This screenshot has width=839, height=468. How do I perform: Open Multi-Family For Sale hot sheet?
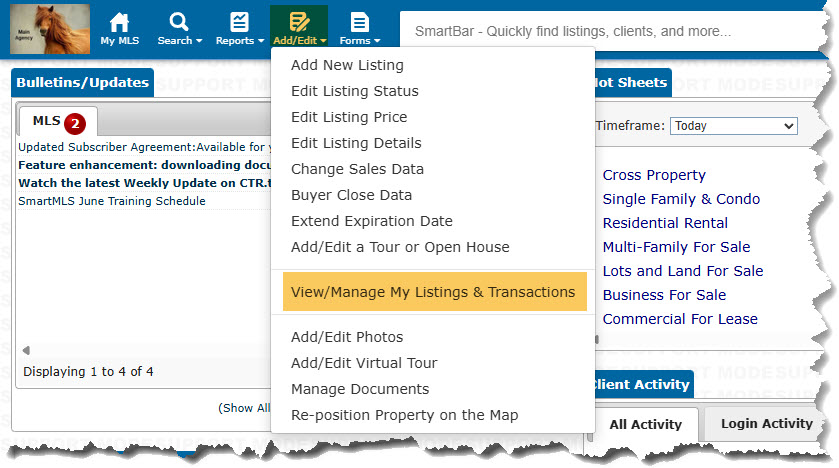coord(676,247)
